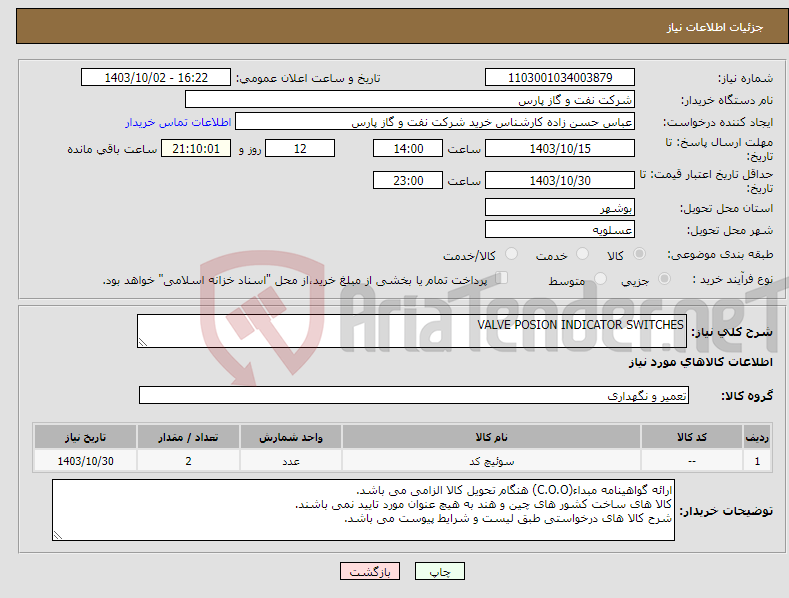Click delivery province field بوشهر
Viewport: 789px width, 598px height.
[560, 207]
